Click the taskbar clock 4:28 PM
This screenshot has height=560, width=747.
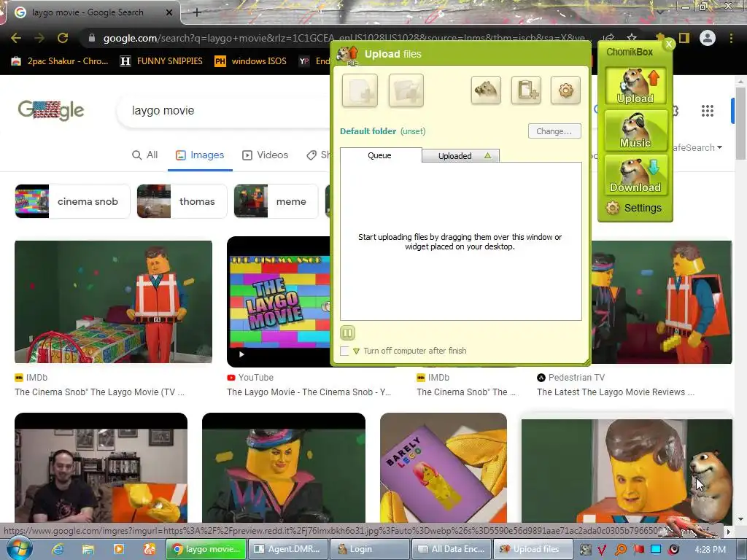click(710, 549)
